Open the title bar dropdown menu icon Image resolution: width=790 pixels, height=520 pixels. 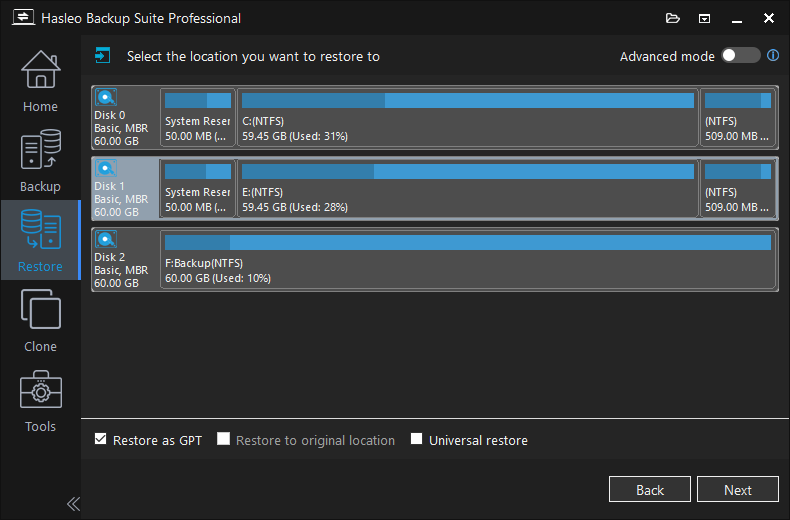click(x=704, y=19)
